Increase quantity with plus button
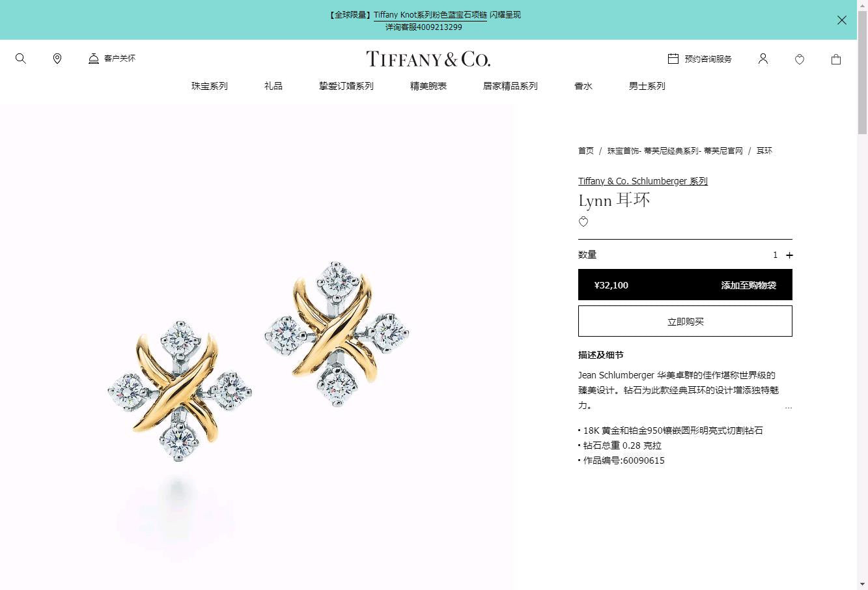This screenshot has width=868, height=590. (789, 255)
